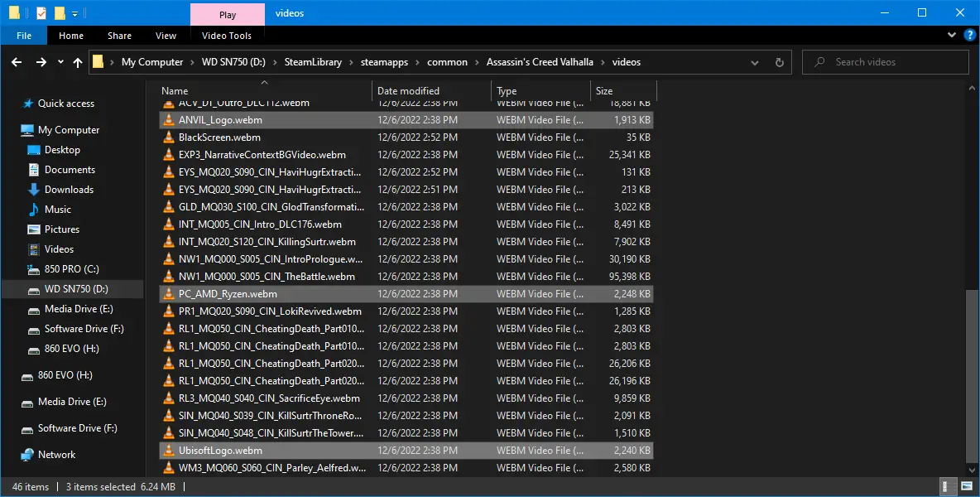Screen dimensions: 980x497
Task: Switch to the View ribbon tab
Action: coord(166,36)
